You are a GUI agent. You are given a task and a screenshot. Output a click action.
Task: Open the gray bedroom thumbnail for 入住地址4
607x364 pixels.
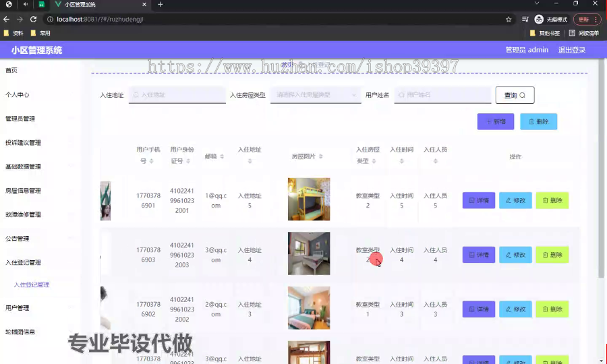(x=309, y=253)
